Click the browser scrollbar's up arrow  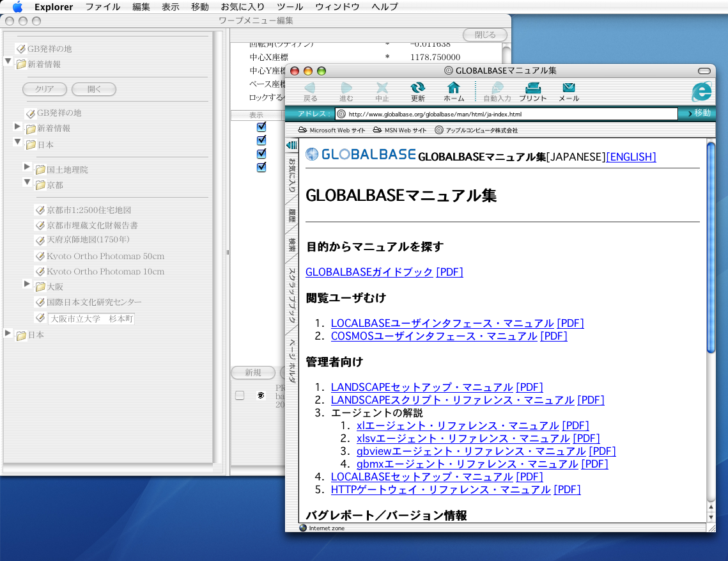point(711,507)
